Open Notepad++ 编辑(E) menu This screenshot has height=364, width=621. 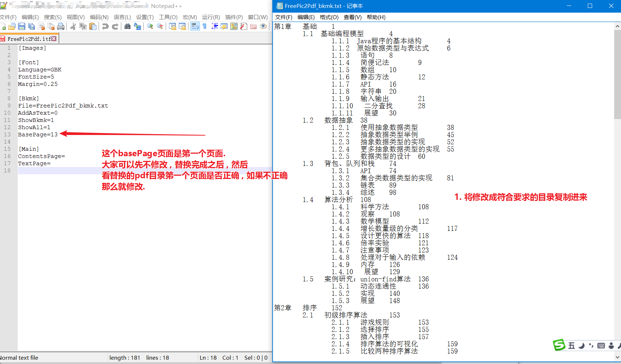[30, 17]
